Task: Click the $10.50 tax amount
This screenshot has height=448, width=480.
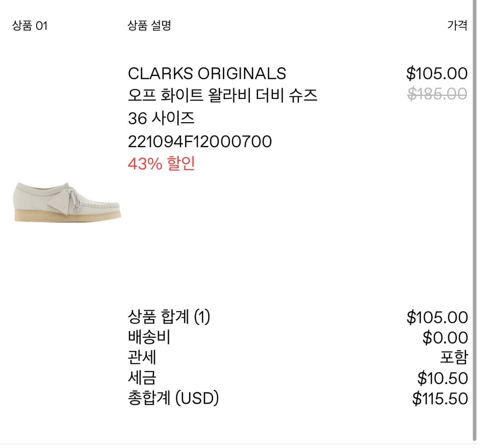Action: coord(442,378)
